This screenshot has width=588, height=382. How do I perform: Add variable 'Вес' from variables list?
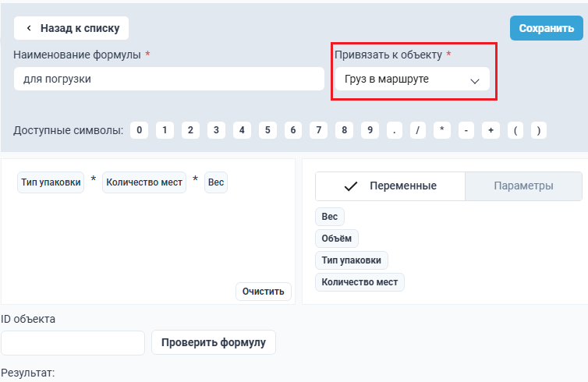[x=330, y=217]
